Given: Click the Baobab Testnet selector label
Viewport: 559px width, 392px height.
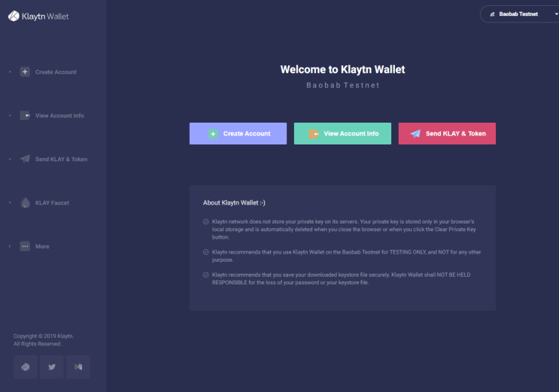Looking at the screenshot, I should [x=518, y=14].
